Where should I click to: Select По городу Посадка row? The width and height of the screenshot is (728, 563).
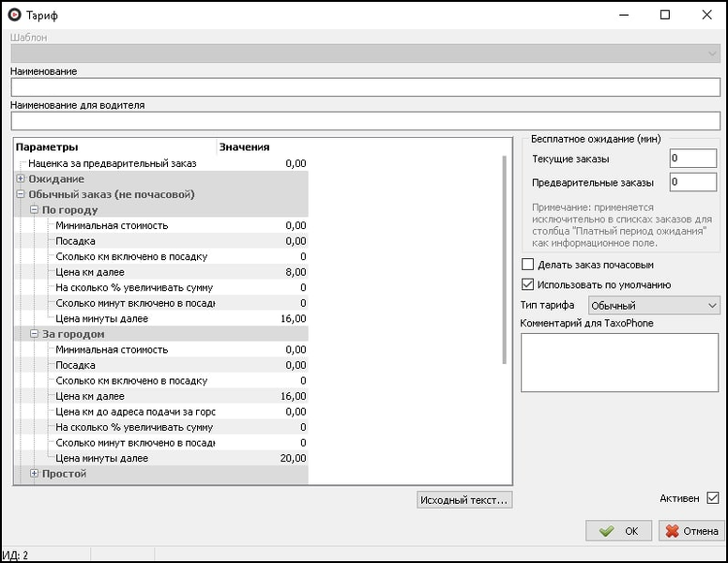point(161,241)
